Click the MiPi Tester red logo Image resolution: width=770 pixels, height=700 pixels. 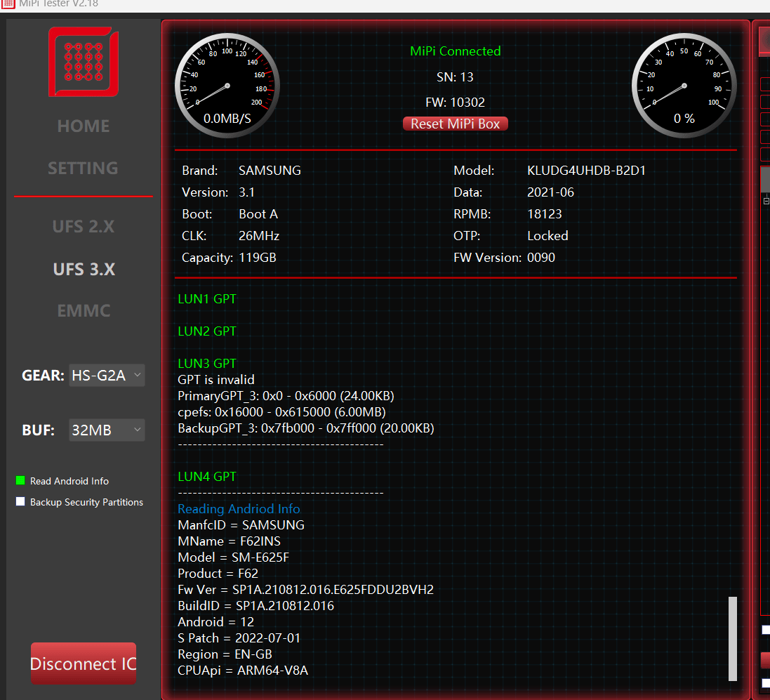tap(84, 61)
